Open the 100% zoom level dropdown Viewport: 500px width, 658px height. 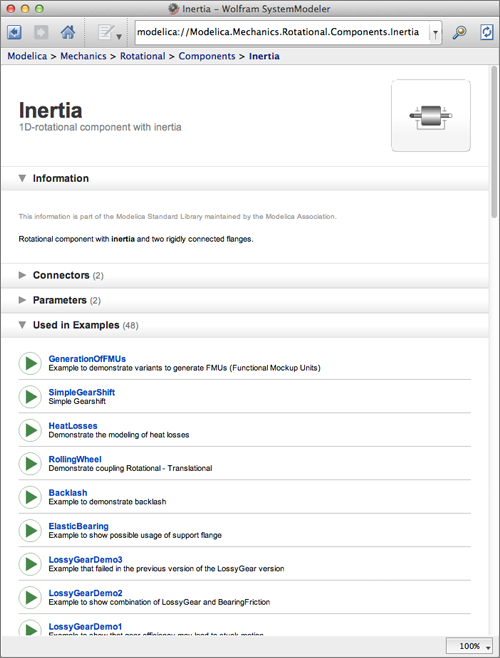(469, 646)
